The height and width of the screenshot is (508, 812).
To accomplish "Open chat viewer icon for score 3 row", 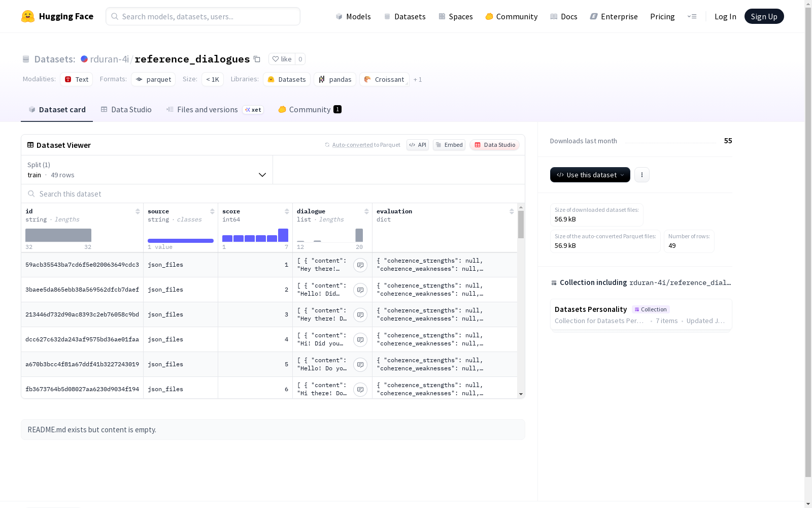I will [x=360, y=315].
